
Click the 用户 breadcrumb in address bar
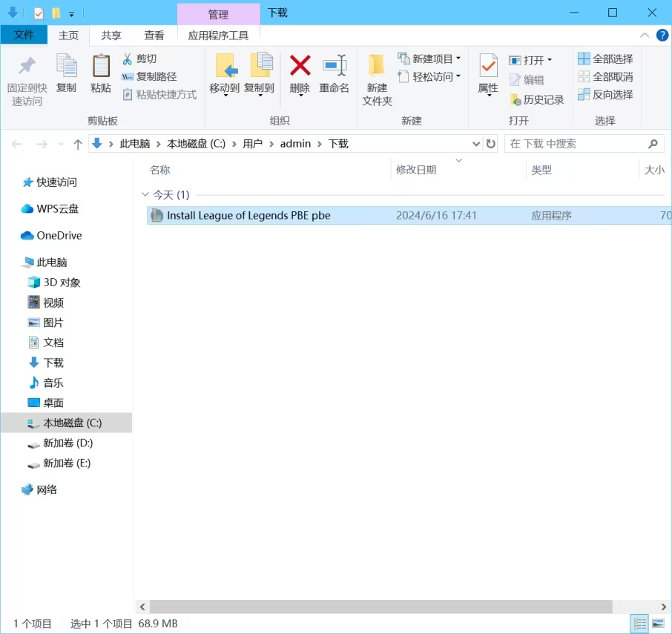click(x=252, y=144)
